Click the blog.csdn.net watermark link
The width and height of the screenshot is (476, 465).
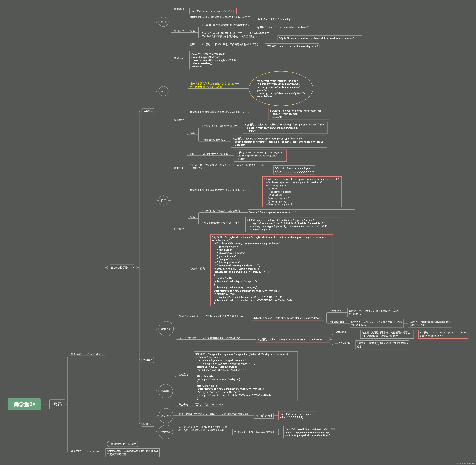click(x=464, y=463)
